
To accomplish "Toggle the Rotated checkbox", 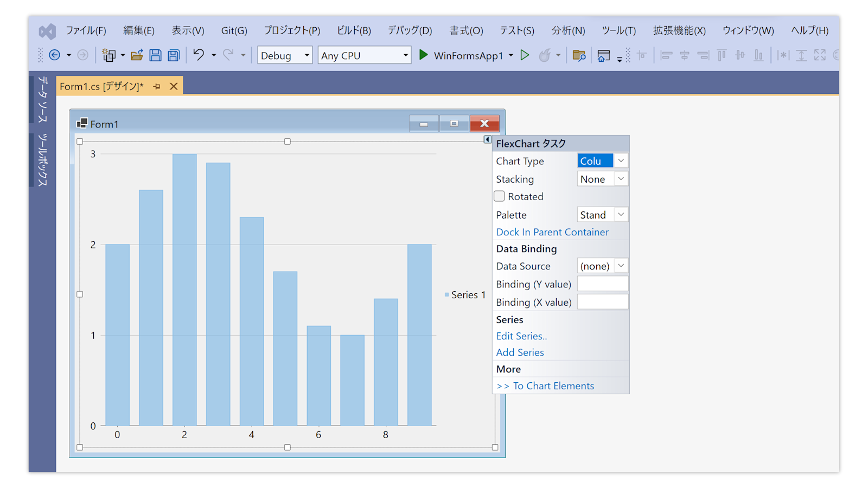I will (500, 196).
